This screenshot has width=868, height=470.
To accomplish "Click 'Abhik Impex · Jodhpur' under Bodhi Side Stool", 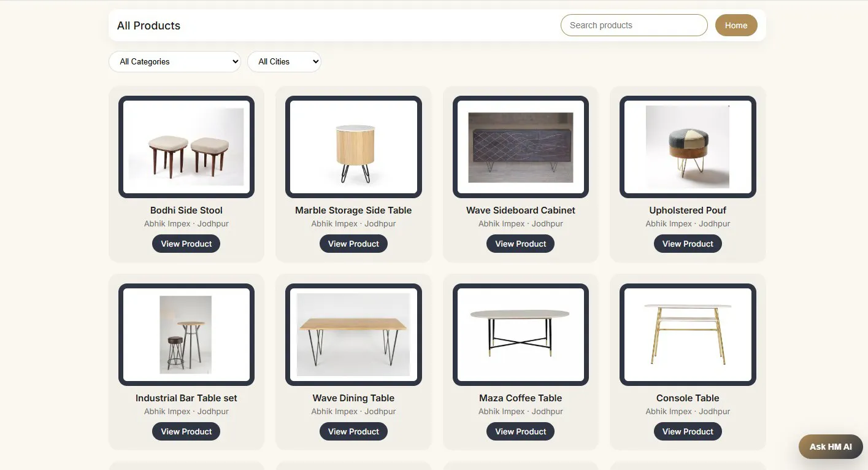I will coord(186,224).
